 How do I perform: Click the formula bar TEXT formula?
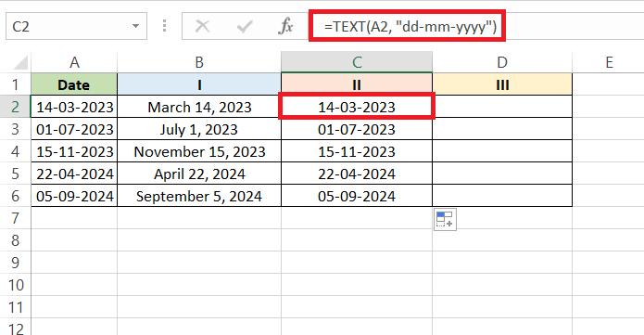click(x=410, y=27)
